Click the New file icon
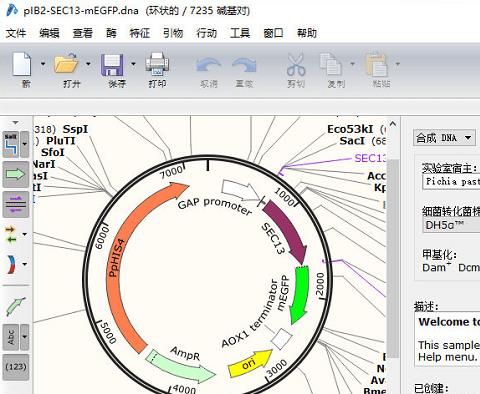 [x=22, y=63]
